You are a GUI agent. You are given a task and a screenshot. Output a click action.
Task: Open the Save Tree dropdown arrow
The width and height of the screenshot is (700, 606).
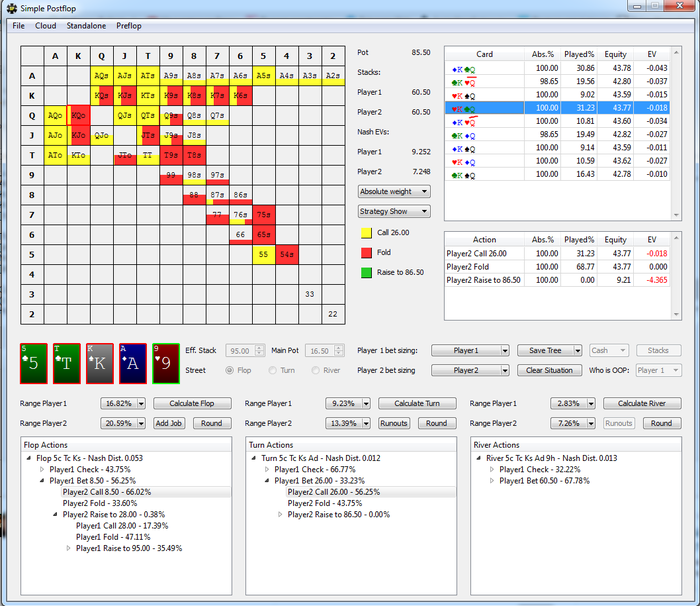point(578,351)
